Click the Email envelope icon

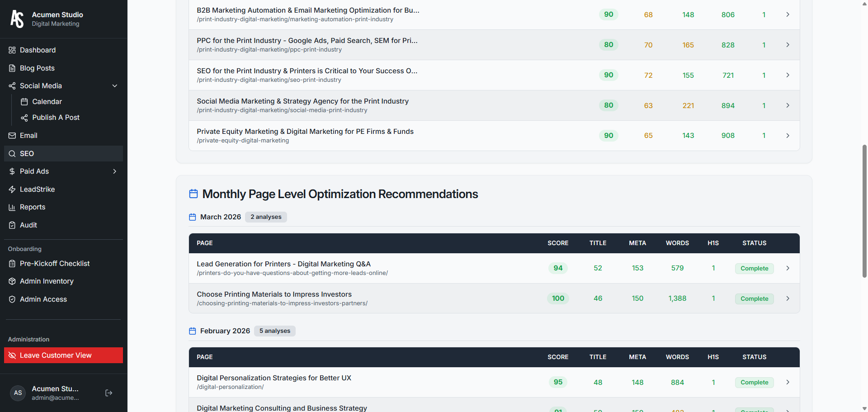pos(12,136)
